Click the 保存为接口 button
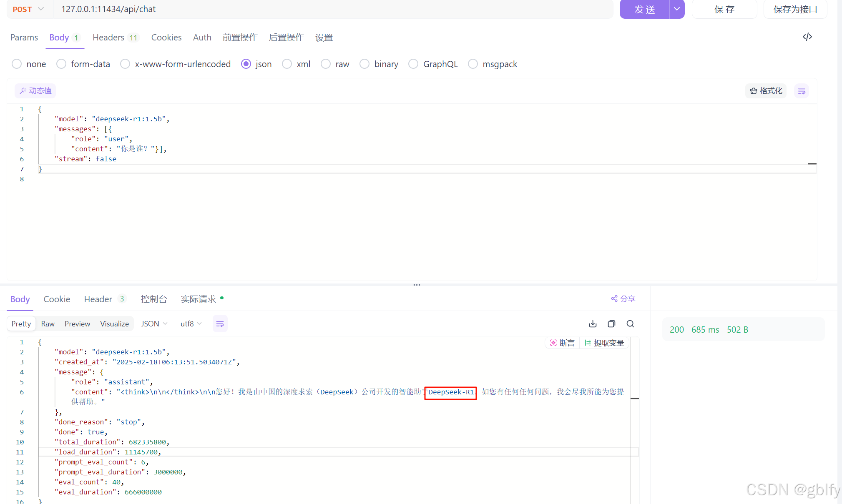 pos(795,9)
